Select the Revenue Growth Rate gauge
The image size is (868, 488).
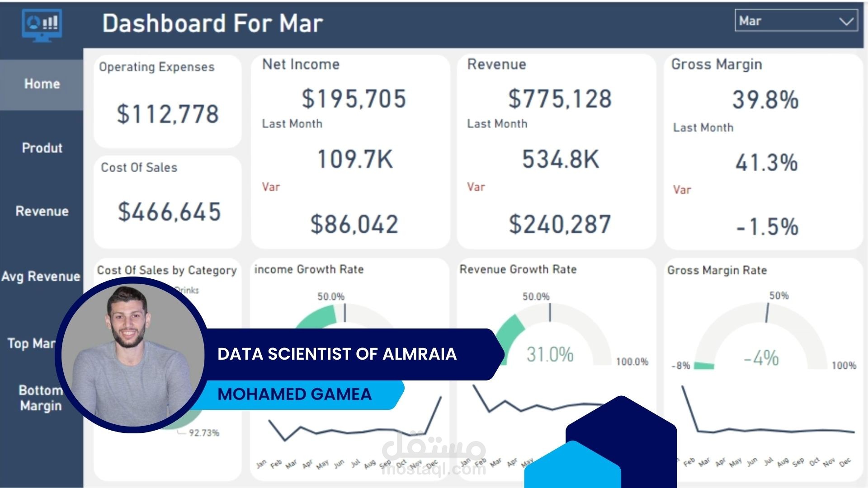[x=549, y=325]
